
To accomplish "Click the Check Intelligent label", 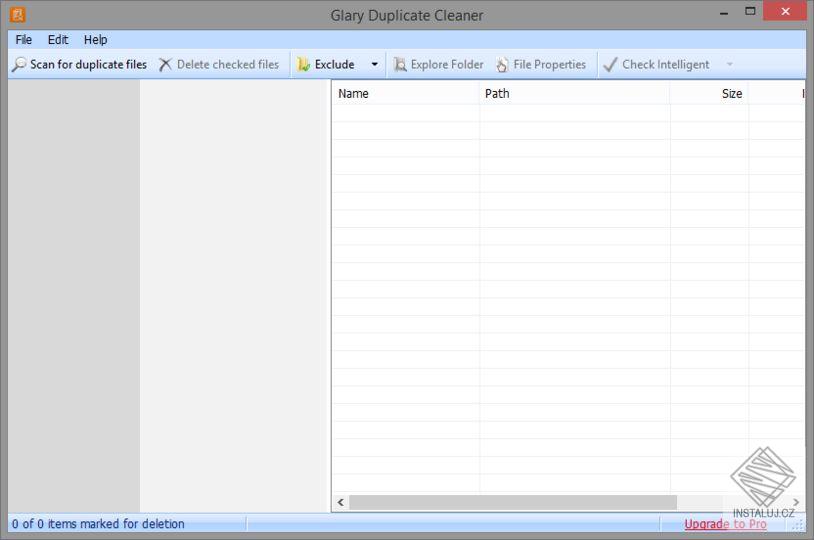I will click(x=666, y=64).
